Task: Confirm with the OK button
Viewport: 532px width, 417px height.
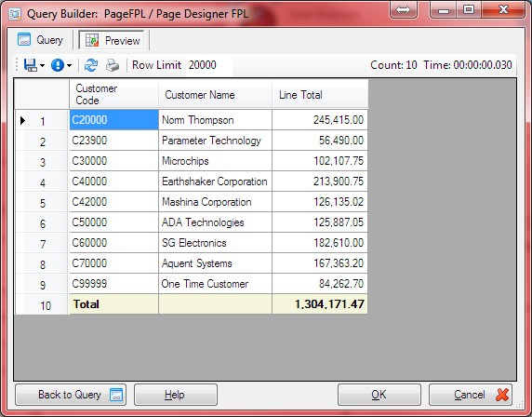Action: coord(379,395)
